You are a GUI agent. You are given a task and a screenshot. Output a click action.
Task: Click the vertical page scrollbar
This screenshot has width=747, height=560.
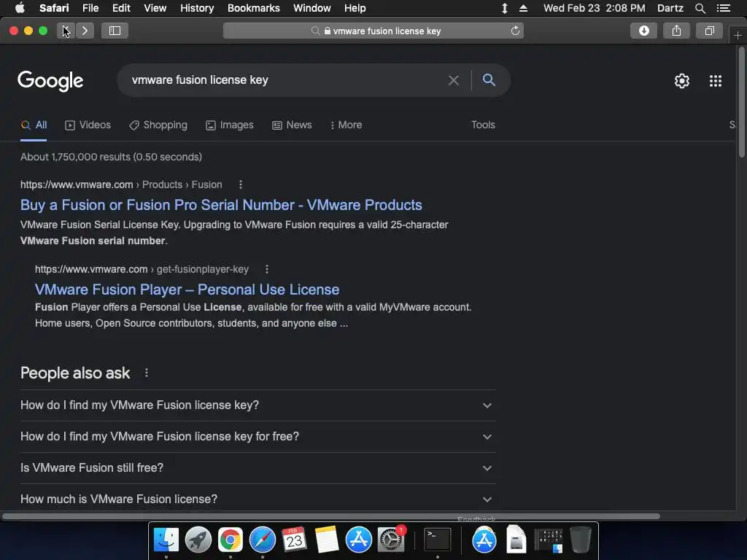[x=741, y=102]
